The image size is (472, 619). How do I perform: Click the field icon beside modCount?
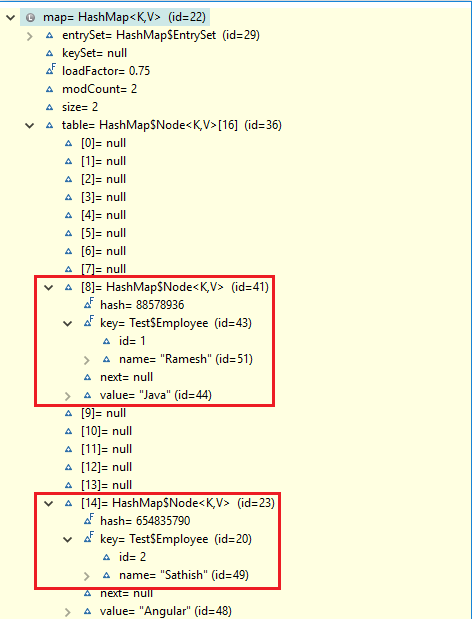49,89
